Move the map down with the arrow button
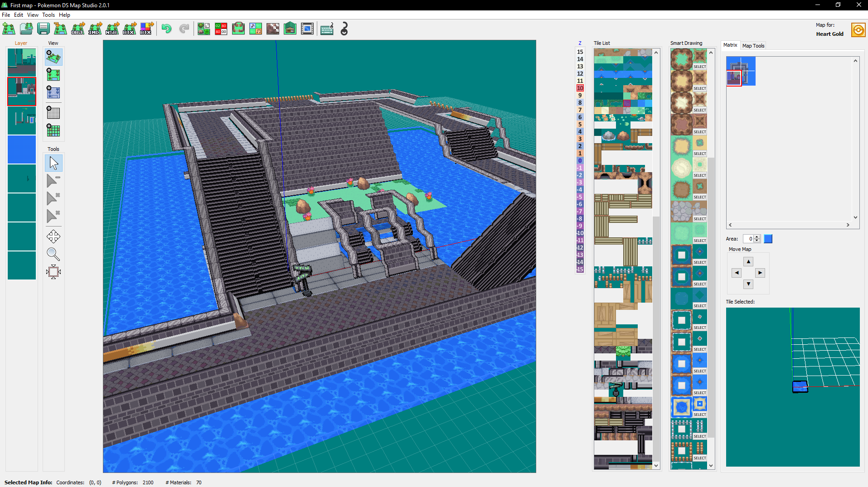The height and width of the screenshot is (487, 868). 748,284
